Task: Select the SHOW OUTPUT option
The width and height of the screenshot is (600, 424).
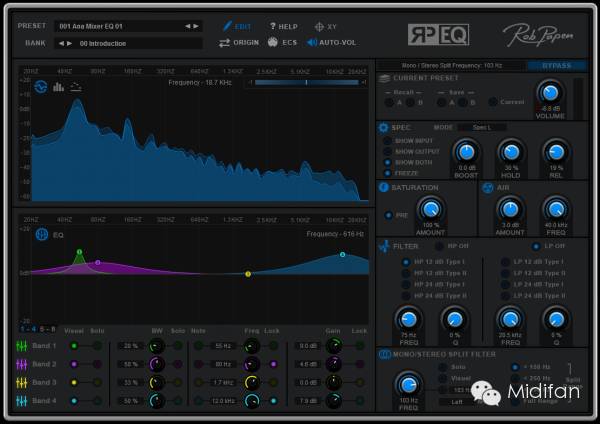Action: point(387,152)
